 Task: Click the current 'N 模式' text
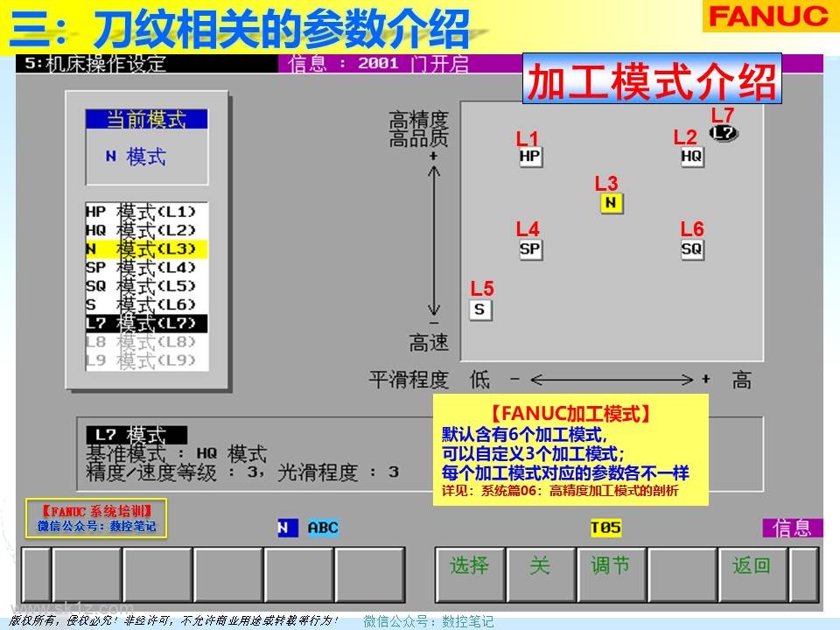coord(136,157)
